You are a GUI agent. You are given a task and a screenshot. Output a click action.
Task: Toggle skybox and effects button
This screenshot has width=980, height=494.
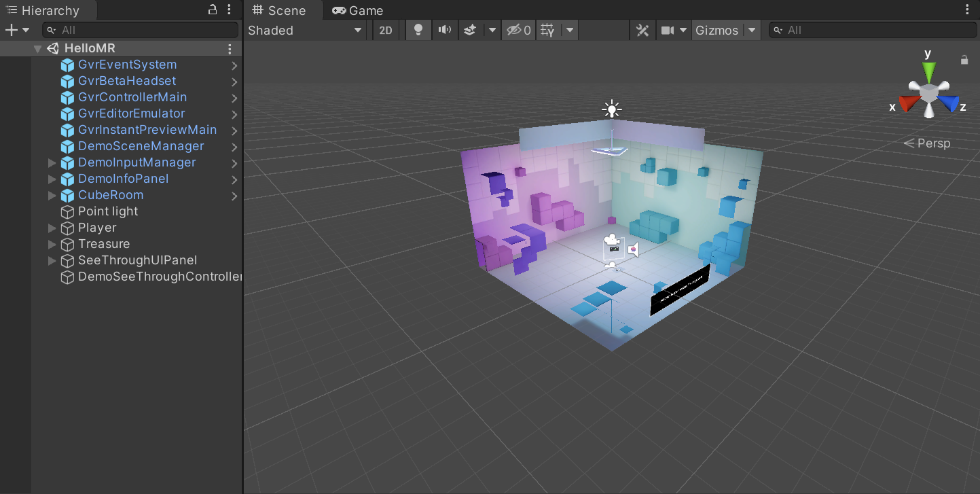[x=470, y=31]
